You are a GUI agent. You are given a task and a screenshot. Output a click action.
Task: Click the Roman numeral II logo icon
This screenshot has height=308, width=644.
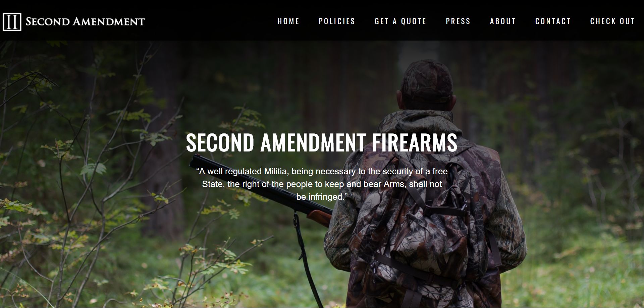click(12, 22)
